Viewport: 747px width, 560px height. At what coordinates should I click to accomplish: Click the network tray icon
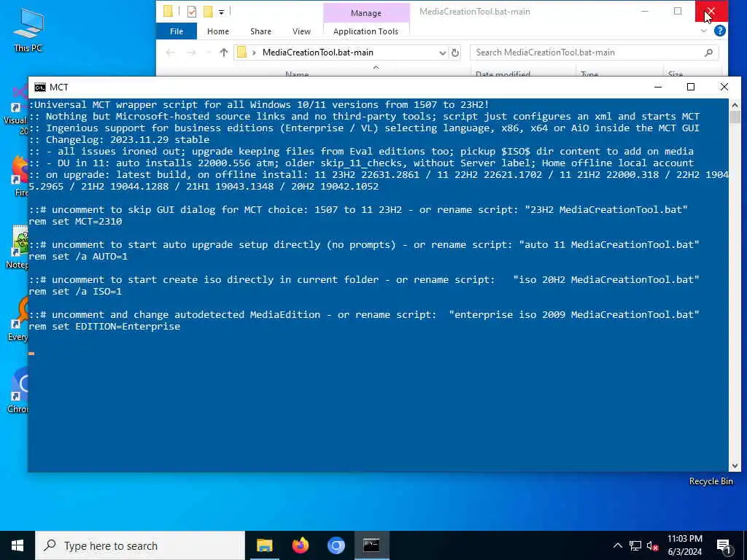click(x=635, y=545)
